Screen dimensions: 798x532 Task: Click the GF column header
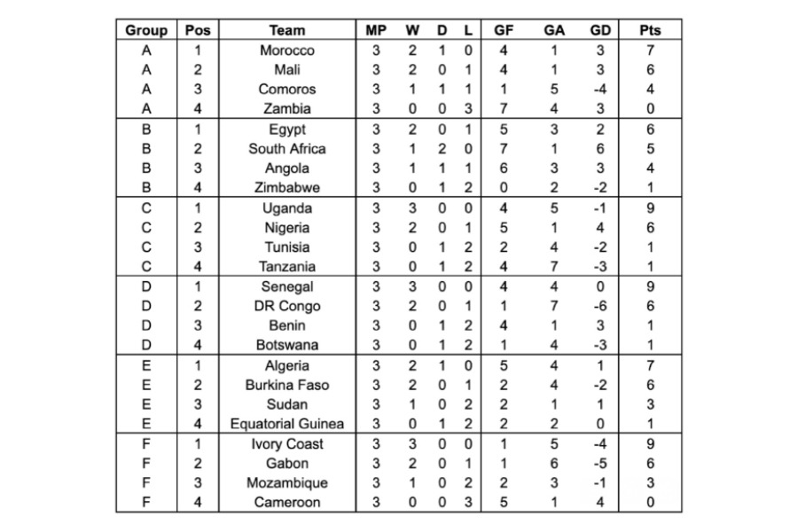[504, 30]
